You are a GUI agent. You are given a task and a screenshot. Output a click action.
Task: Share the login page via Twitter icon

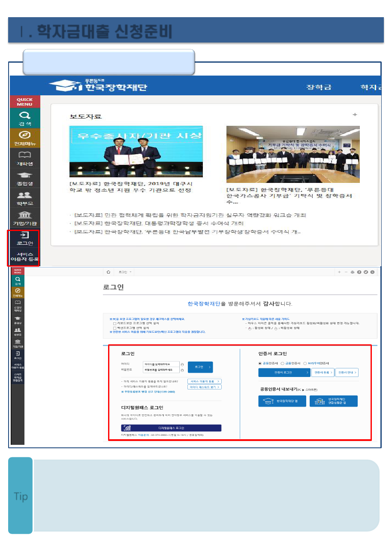pos(366,272)
